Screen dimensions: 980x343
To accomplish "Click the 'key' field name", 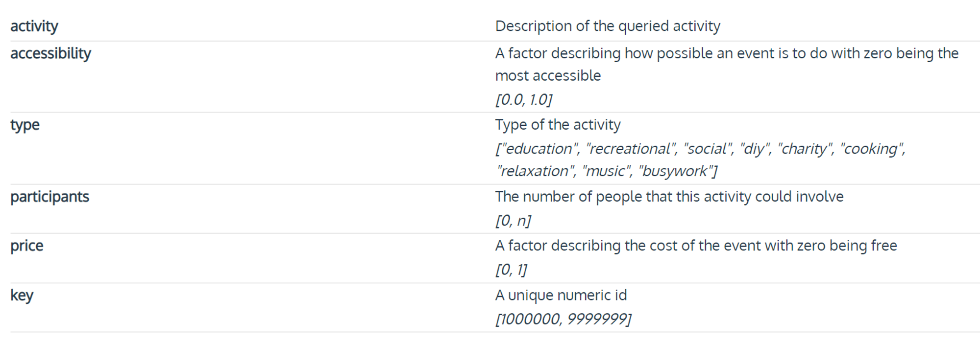I will coord(22,295).
